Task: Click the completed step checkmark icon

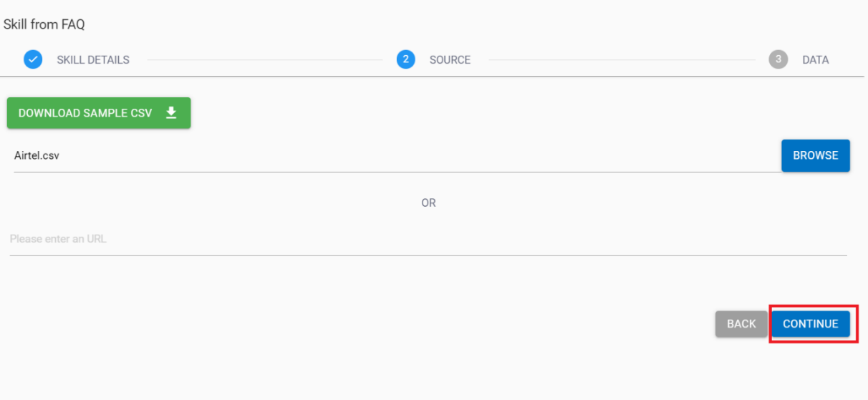Action: 33,59
